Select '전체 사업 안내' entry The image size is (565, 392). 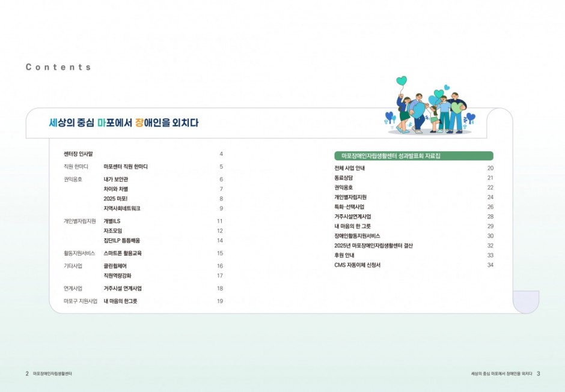(350, 168)
